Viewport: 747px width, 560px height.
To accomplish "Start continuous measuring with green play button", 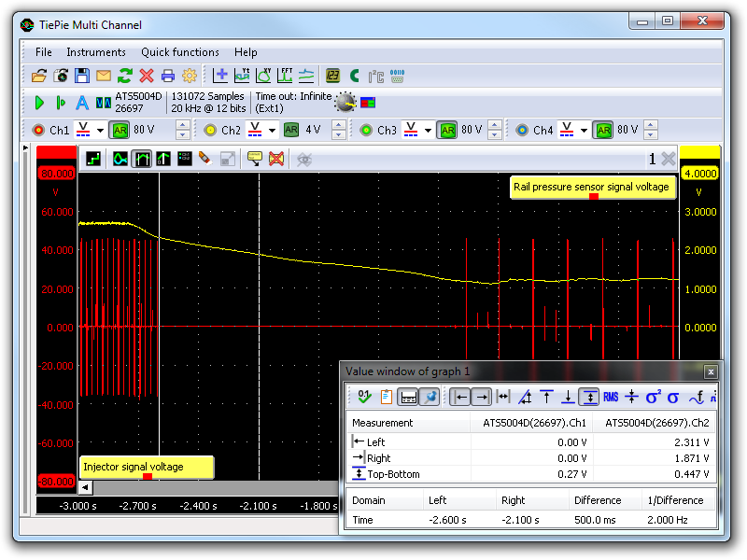I will coord(39,103).
